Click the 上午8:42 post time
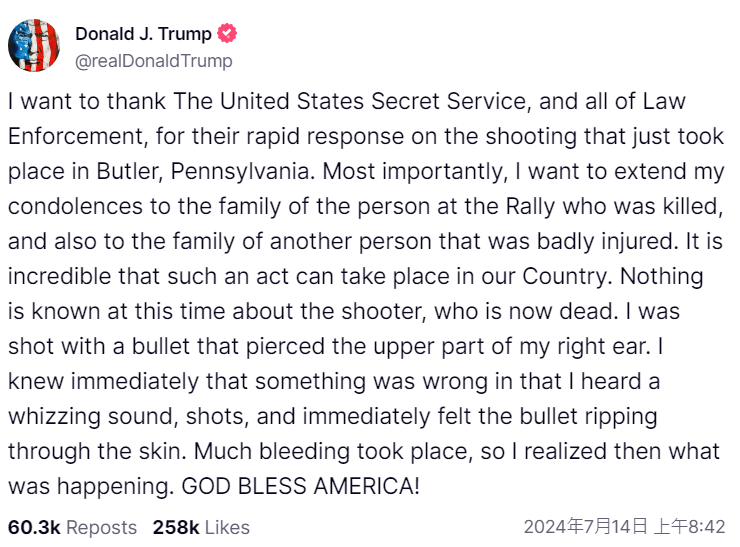740x547 pixels. tap(691, 526)
